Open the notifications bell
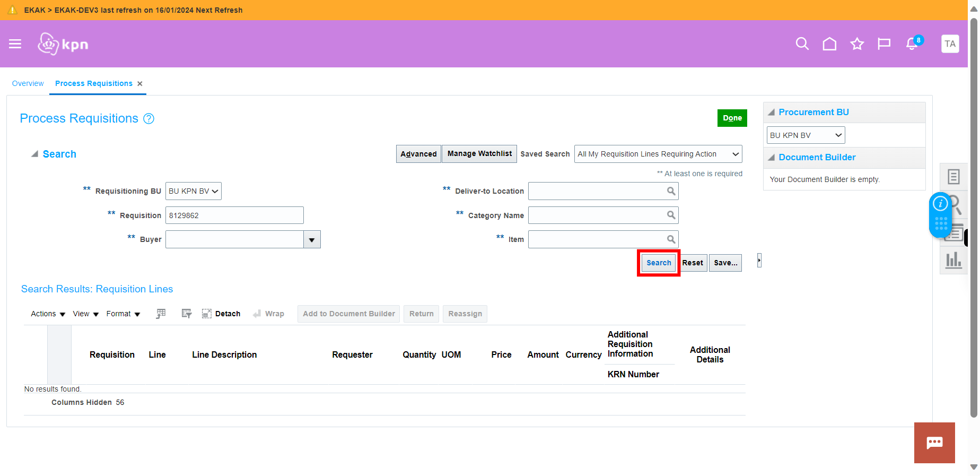This screenshot has height=476, width=980. click(913, 44)
